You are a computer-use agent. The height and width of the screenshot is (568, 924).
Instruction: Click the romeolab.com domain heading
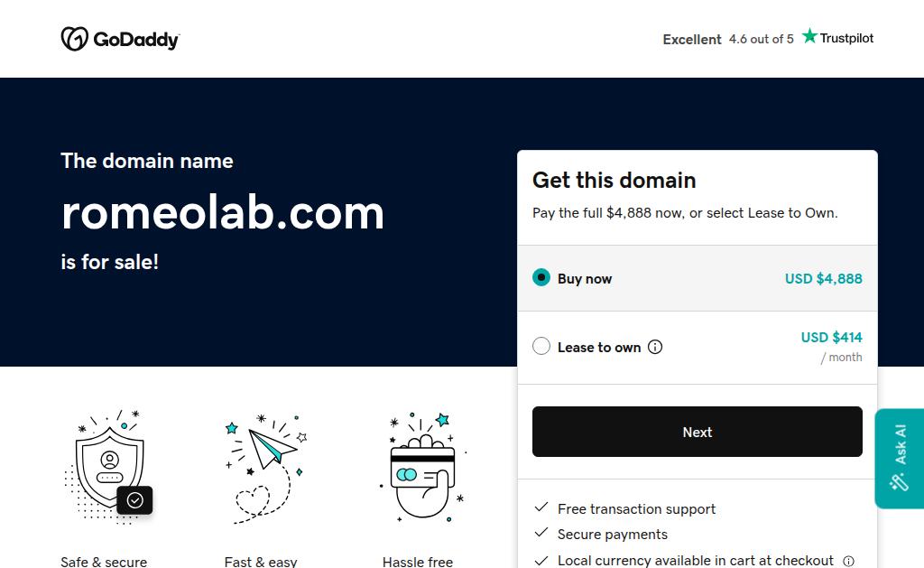223,212
